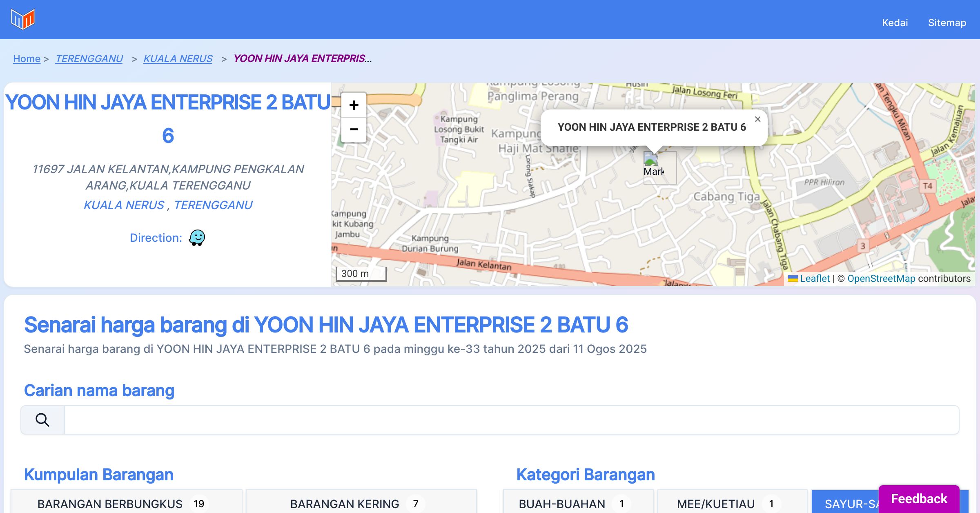Click the site logo icon

click(23, 19)
